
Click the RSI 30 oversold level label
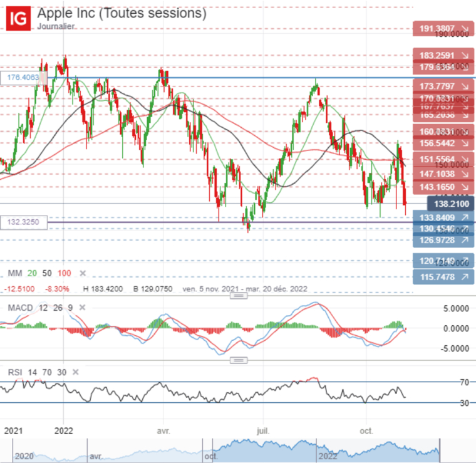click(465, 403)
